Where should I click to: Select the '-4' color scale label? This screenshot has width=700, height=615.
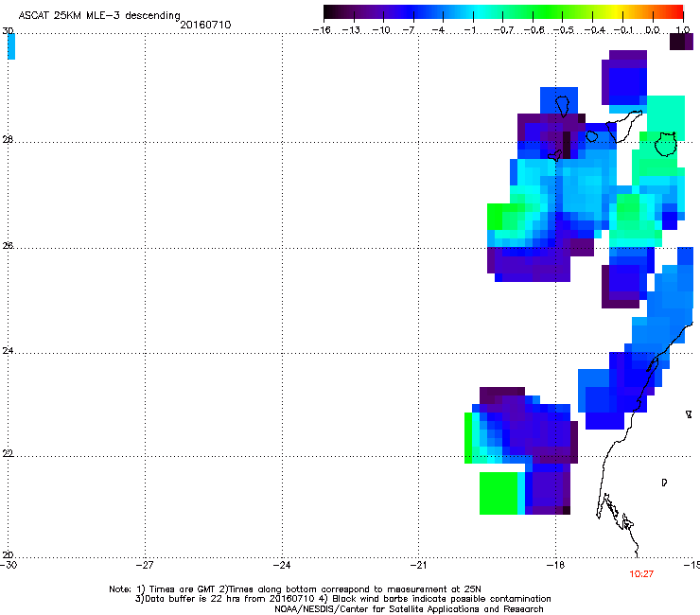[x=438, y=30]
